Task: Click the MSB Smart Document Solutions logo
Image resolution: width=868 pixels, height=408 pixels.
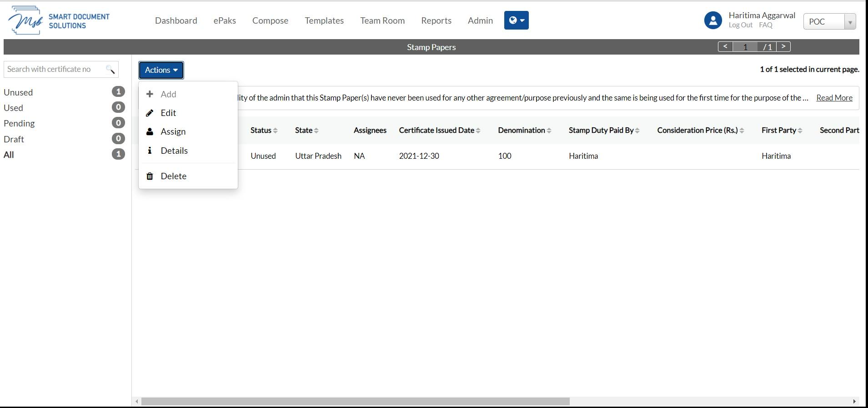Action: (x=59, y=20)
